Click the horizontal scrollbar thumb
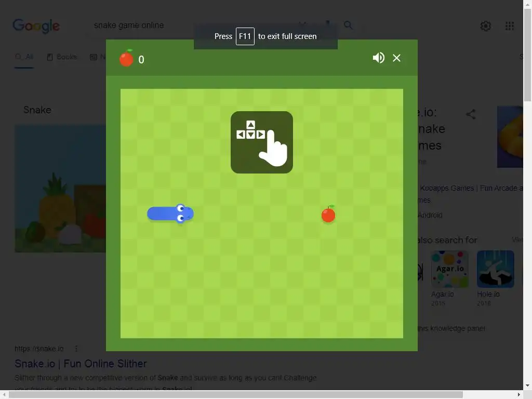 pos(236,394)
